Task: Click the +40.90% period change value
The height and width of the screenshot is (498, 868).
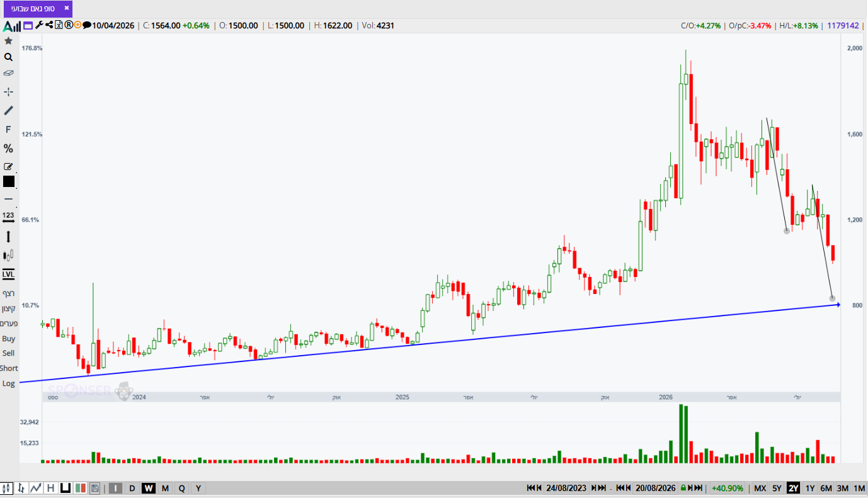Action: point(728,488)
